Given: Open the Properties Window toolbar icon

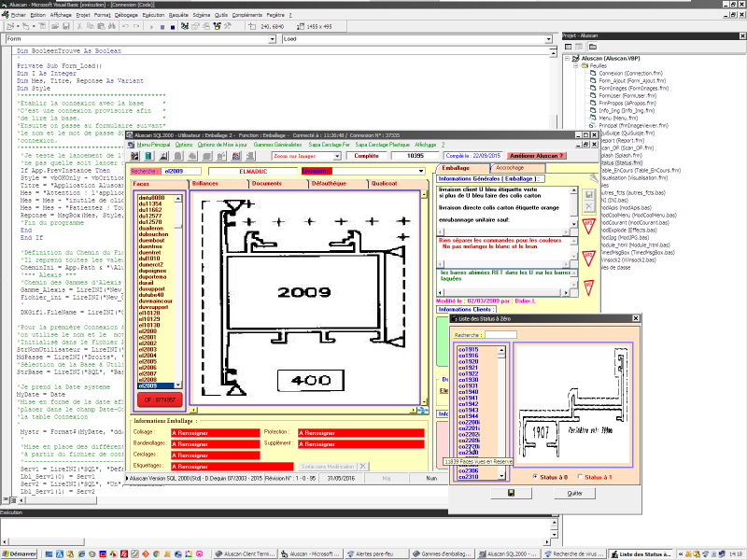Looking at the screenshot, I should [195, 27].
